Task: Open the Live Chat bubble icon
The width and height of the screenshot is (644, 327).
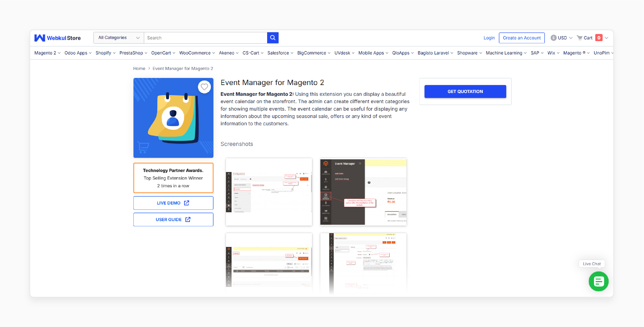Action: (599, 282)
